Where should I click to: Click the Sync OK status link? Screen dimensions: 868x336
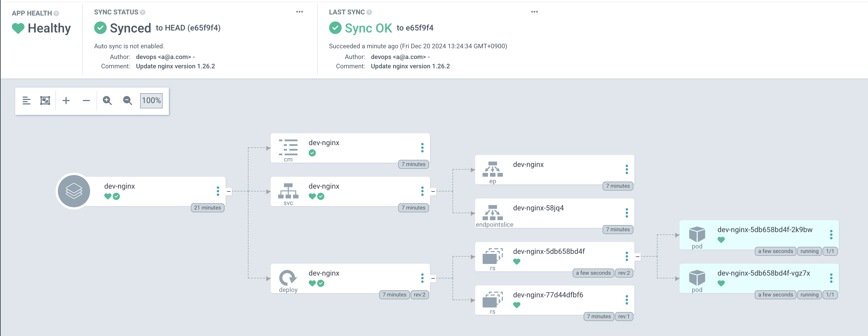(x=368, y=28)
